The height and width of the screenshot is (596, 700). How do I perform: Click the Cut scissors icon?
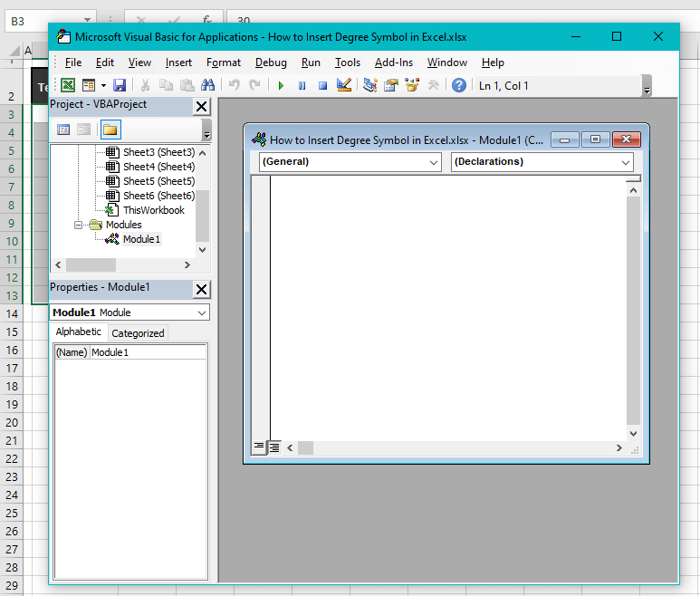point(145,85)
